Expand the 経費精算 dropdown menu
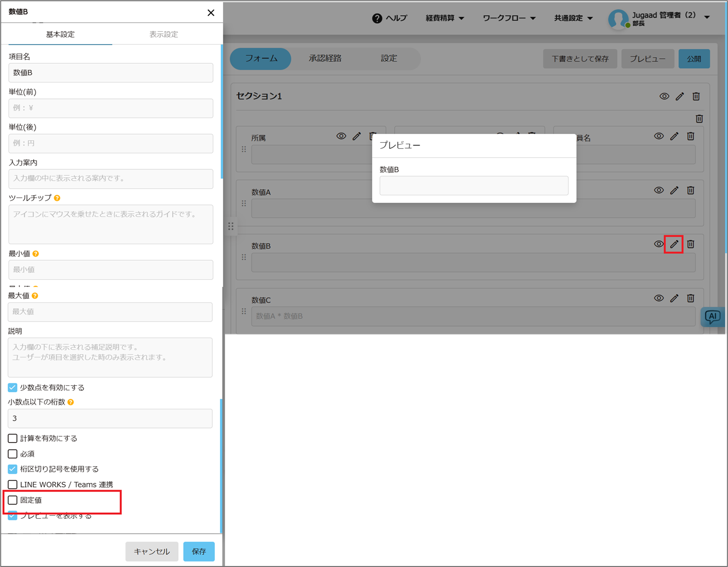This screenshot has width=728, height=567. (x=445, y=18)
